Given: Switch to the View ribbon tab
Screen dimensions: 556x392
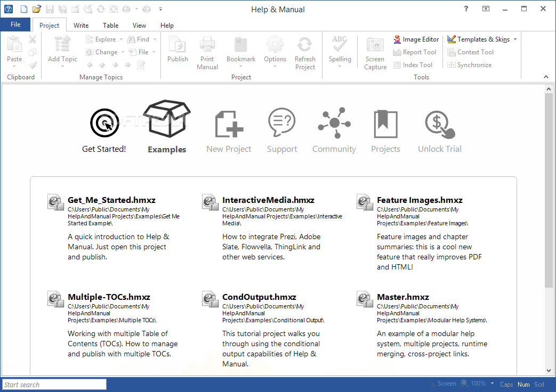Looking at the screenshot, I should [139, 25].
